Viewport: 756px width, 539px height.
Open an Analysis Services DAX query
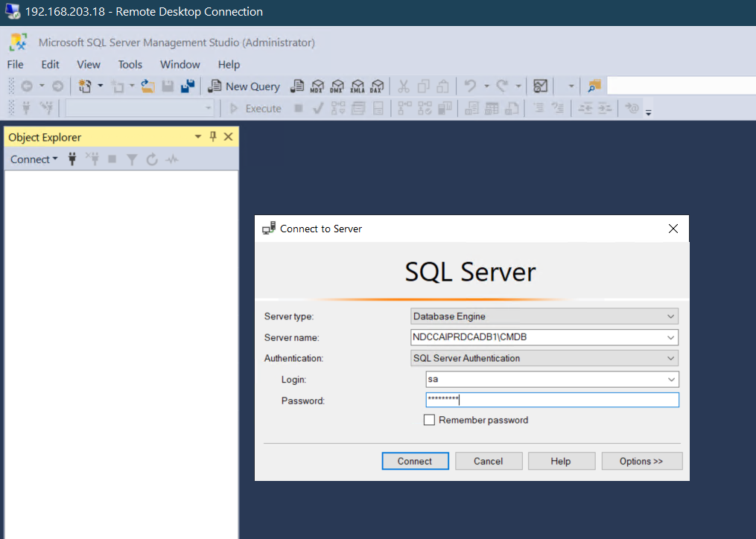coord(377,86)
